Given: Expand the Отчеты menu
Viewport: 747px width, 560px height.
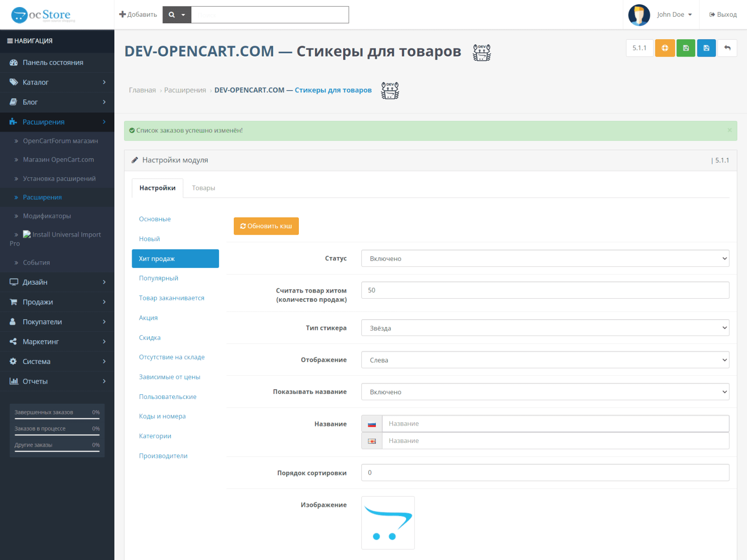Looking at the screenshot, I should click(x=57, y=381).
